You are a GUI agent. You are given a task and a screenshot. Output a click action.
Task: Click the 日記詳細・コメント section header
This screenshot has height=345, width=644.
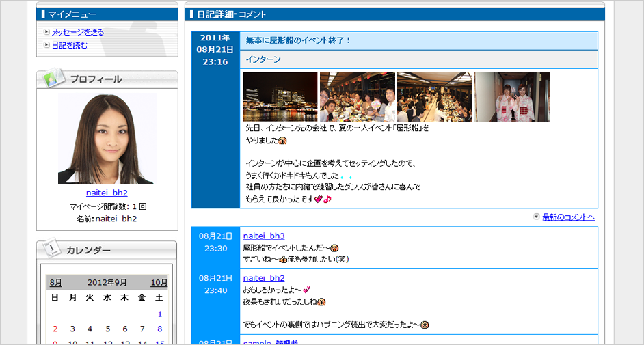394,14
